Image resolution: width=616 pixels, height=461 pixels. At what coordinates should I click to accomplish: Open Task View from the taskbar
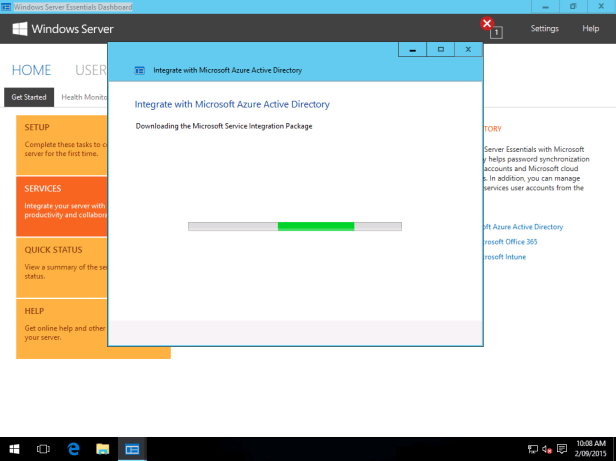[x=44, y=449]
